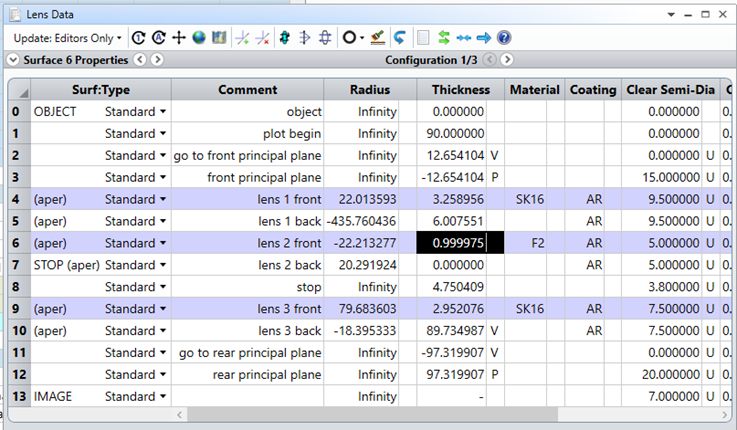Click the Update All Windows icon
Screen dimensions: 737x430
tap(138, 38)
